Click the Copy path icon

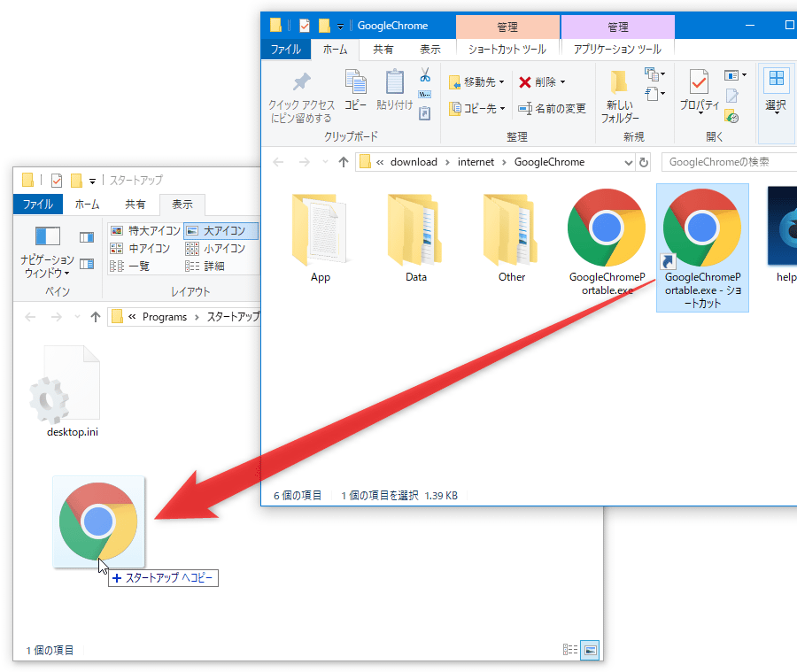424,95
